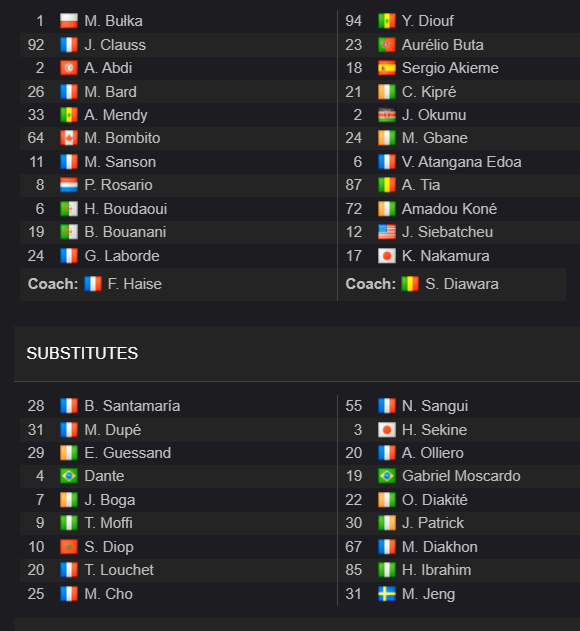The image size is (580, 631).
Task: Click the Kenyan flag beside J. Okumu
Action: tap(387, 115)
